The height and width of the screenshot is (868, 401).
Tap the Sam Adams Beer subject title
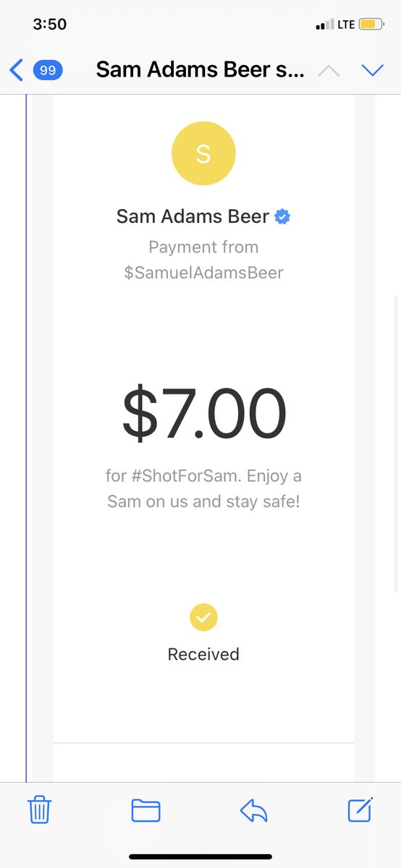[200, 70]
